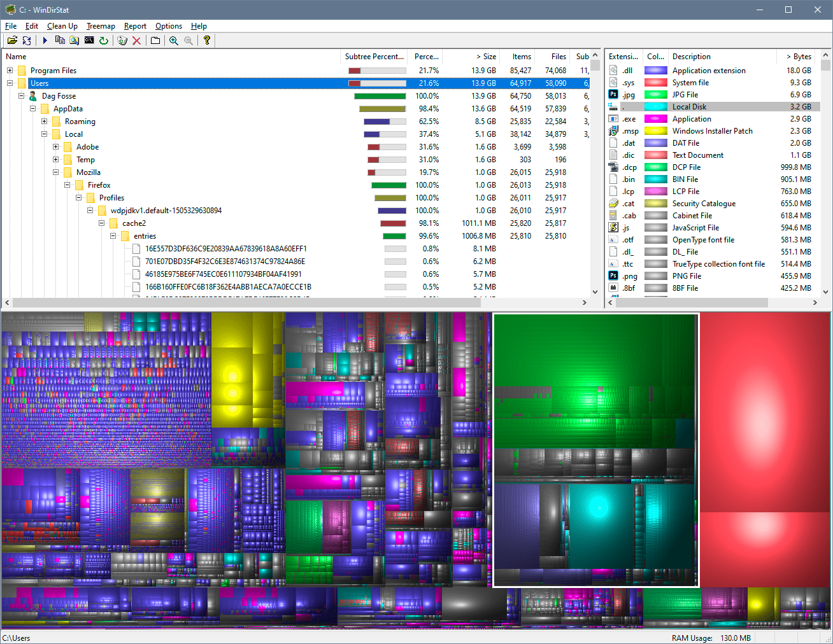Click the Refresh All toolbar icon

tap(27, 40)
